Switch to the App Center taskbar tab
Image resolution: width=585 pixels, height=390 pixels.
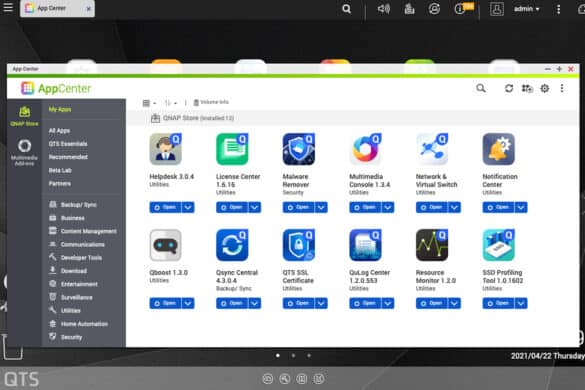tap(57, 8)
